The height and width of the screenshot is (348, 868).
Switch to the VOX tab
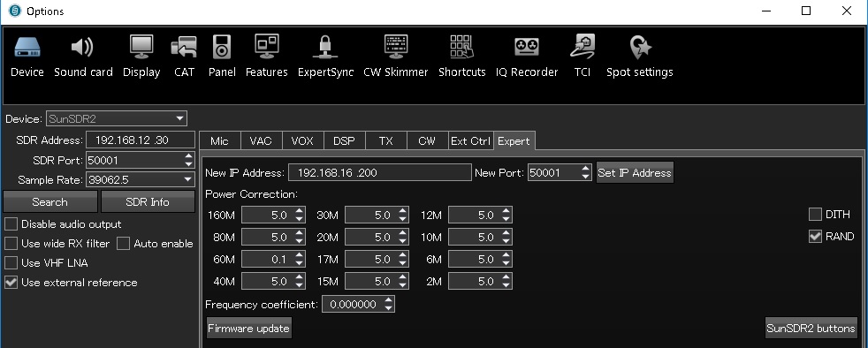[303, 141]
